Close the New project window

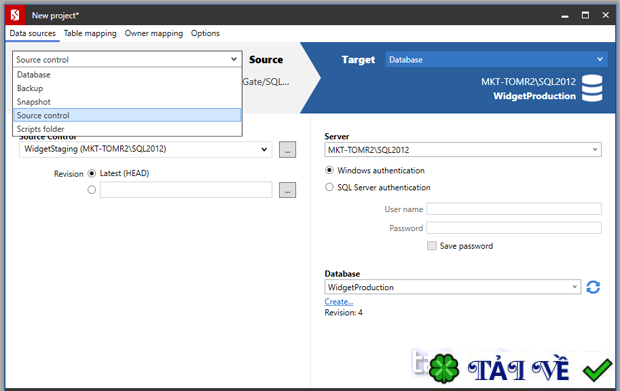(605, 15)
